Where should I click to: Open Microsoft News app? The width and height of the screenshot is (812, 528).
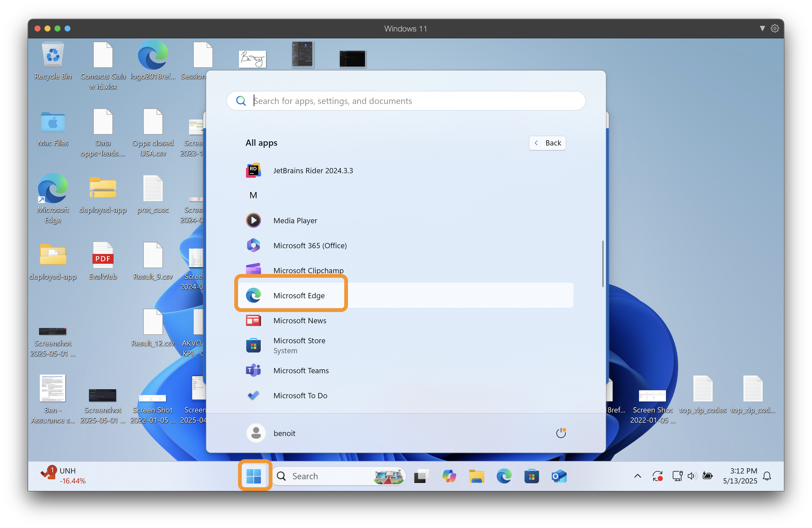tap(406, 320)
